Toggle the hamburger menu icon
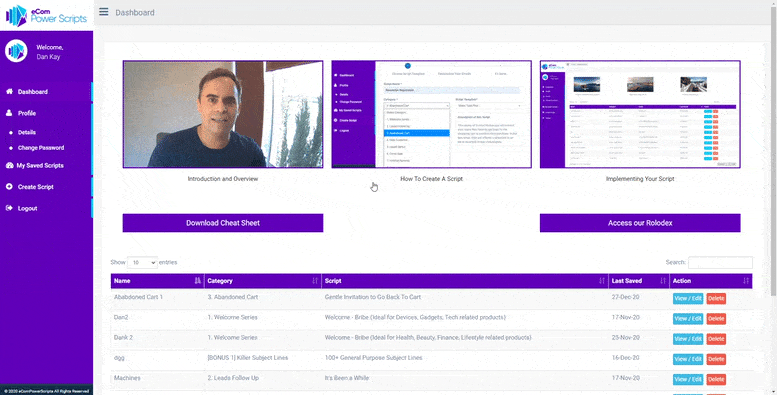Viewport: 777px width, 395px height. click(104, 11)
